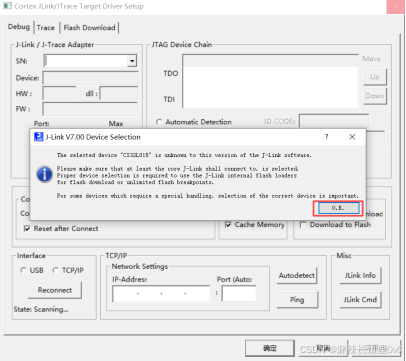This screenshot has width=406, height=361.
Task: Click the help question mark in dialog title
Action: pos(327,137)
